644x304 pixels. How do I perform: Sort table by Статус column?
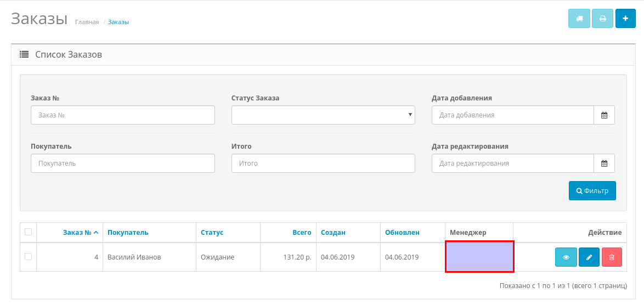[x=212, y=233]
